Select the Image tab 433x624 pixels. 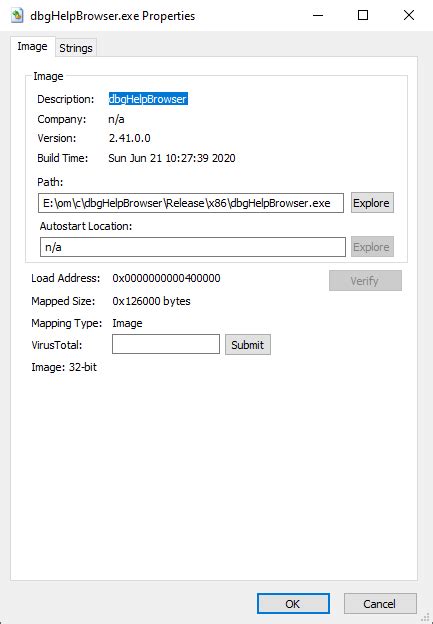pos(32,47)
